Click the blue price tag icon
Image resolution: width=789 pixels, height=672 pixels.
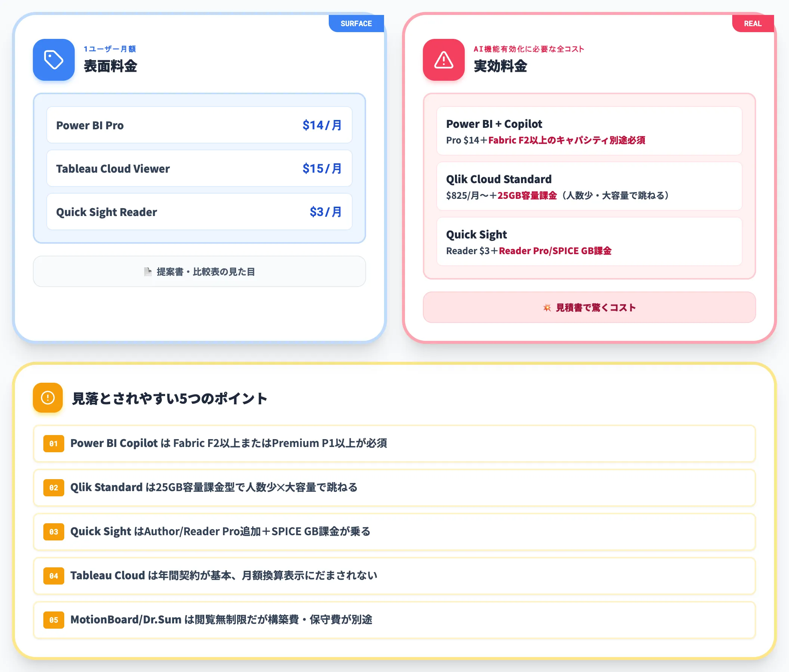point(54,60)
